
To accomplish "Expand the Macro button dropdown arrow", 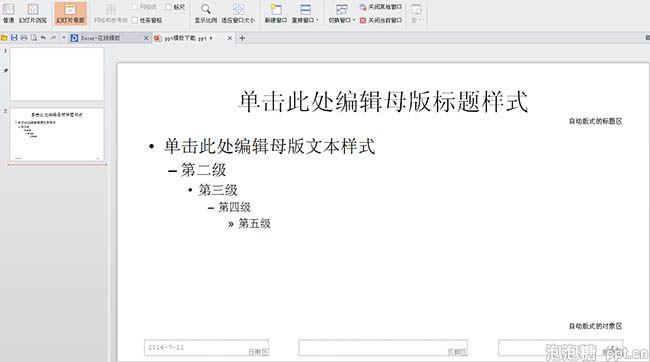I will click(420, 20).
